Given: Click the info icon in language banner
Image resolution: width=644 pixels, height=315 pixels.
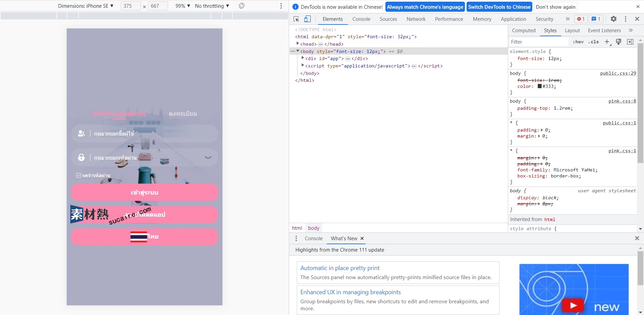Looking at the screenshot, I should tap(296, 7).
